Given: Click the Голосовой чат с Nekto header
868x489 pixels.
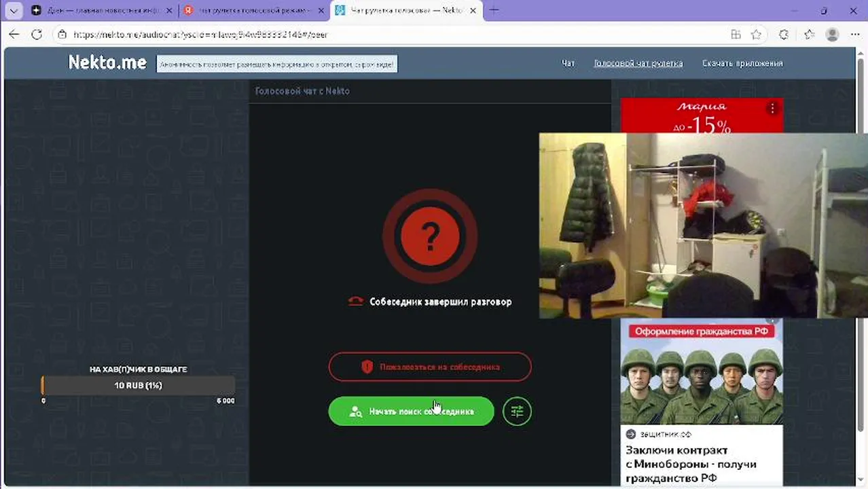Looking at the screenshot, I should 302,90.
